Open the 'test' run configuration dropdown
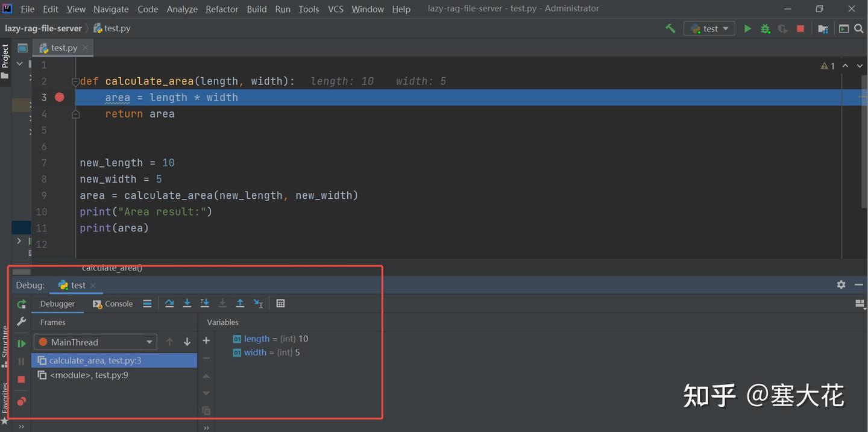This screenshot has height=432, width=868. coord(709,28)
